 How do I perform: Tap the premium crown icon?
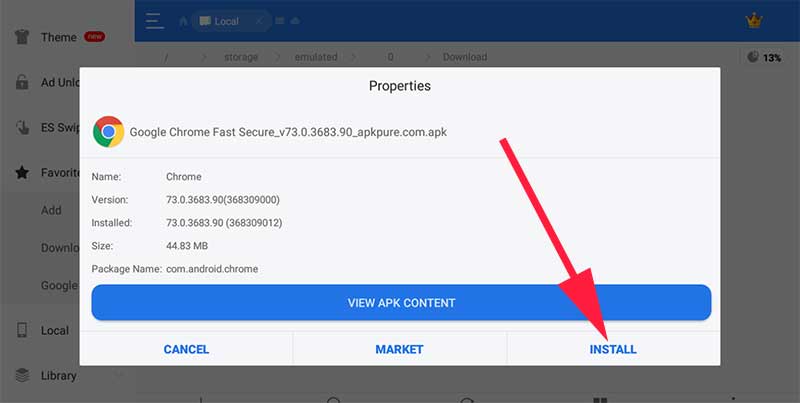[754, 20]
